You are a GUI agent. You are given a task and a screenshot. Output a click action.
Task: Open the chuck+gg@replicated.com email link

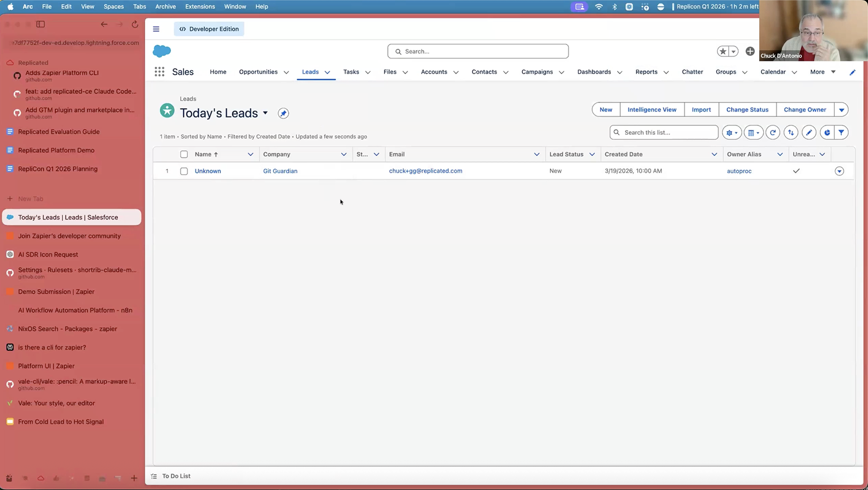(x=426, y=171)
